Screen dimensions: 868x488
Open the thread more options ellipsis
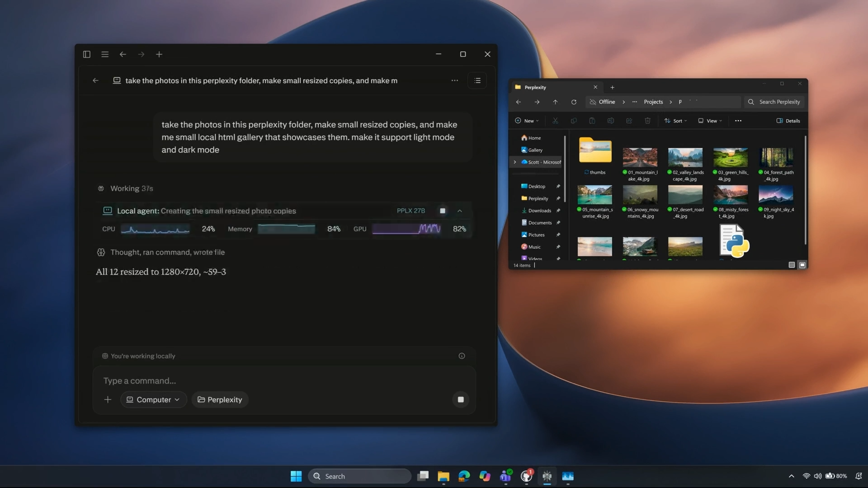click(x=454, y=80)
